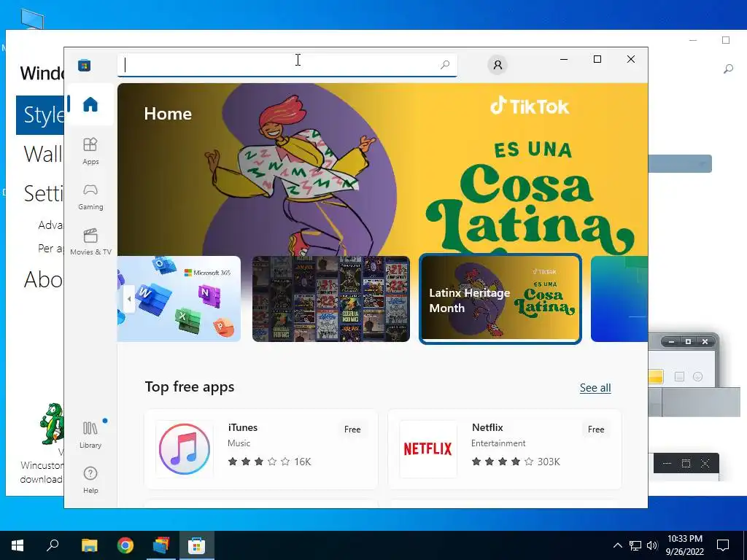Open See all for Top free apps
The image size is (747, 560).
pos(595,388)
